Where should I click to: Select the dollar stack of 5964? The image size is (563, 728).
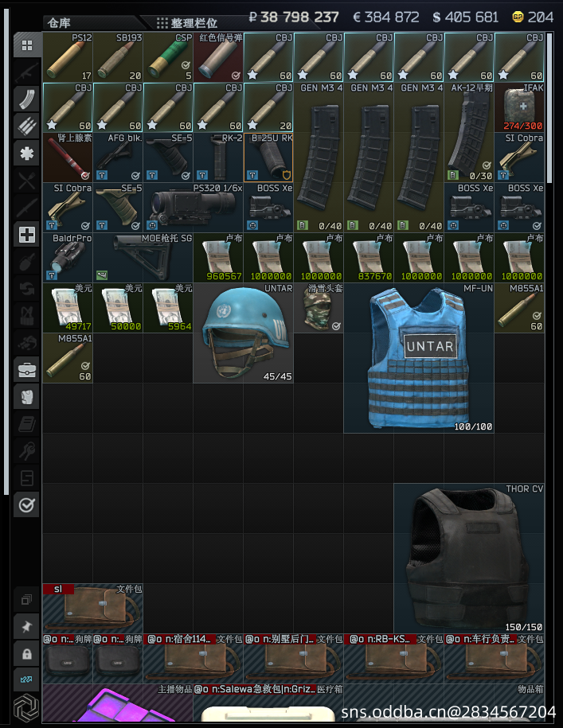click(x=168, y=308)
